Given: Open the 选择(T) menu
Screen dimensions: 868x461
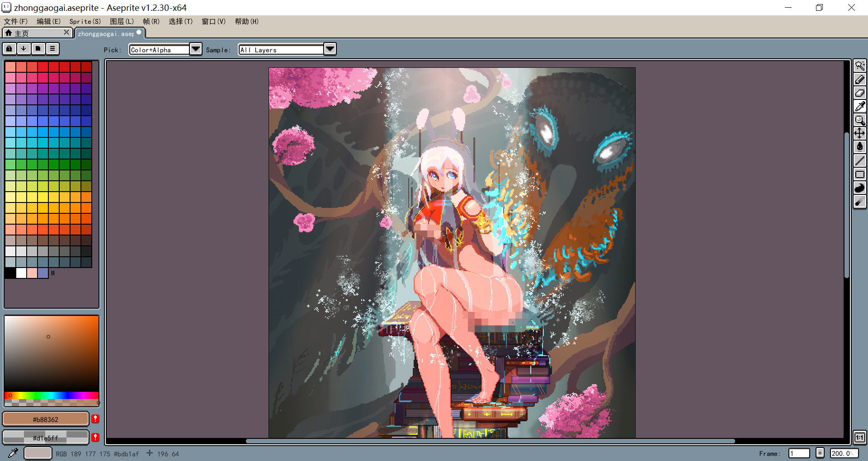Looking at the screenshot, I should 180,21.
